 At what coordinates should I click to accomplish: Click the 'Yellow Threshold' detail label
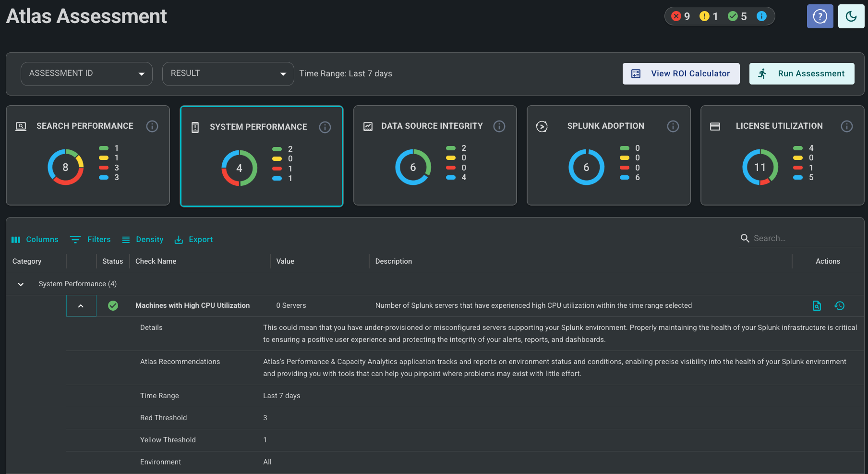[x=168, y=440]
